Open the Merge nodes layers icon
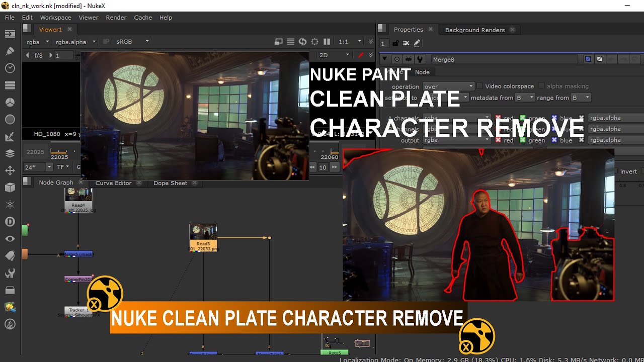 (10, 153)
